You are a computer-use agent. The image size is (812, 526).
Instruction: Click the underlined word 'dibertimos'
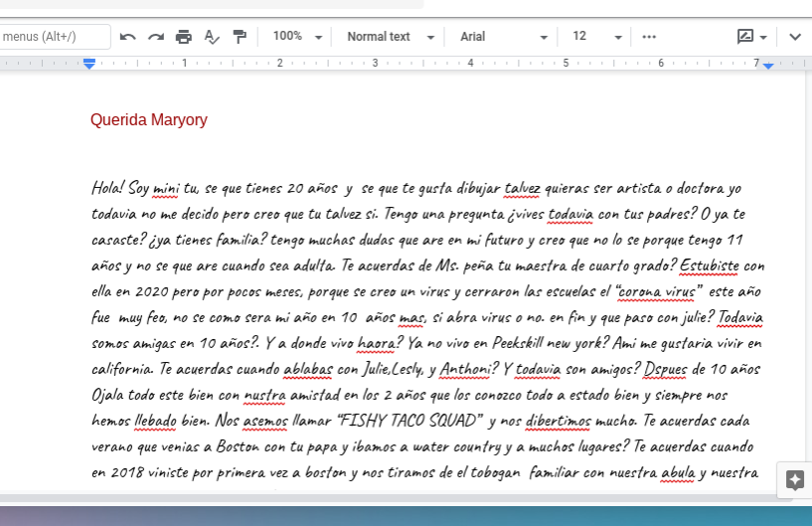[559, 421]
